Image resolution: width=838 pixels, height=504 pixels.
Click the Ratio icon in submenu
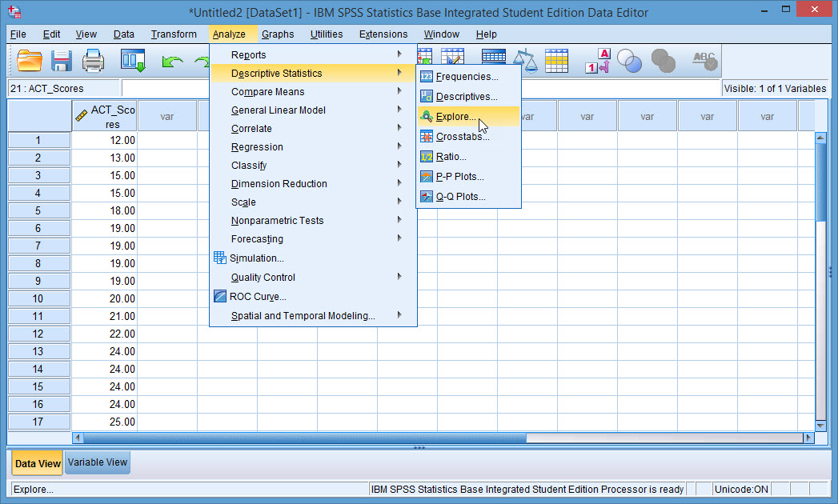click(x=426, y=157)
